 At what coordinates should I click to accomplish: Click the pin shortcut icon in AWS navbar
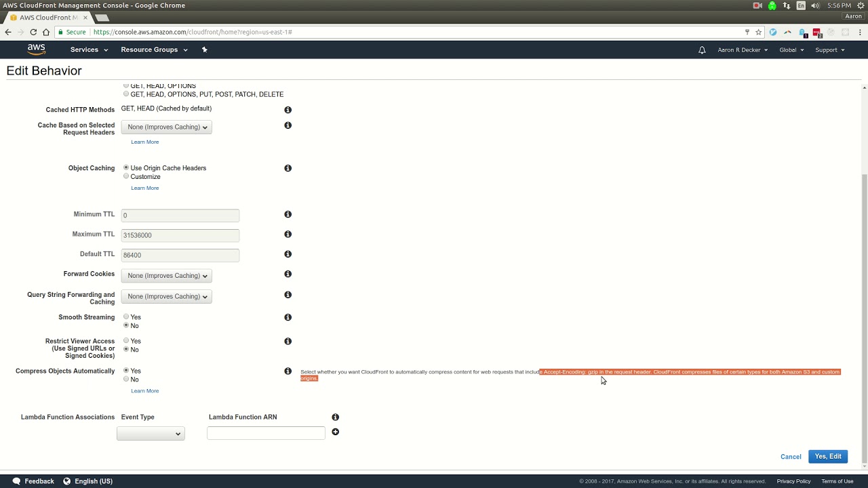tap(205, 49)
